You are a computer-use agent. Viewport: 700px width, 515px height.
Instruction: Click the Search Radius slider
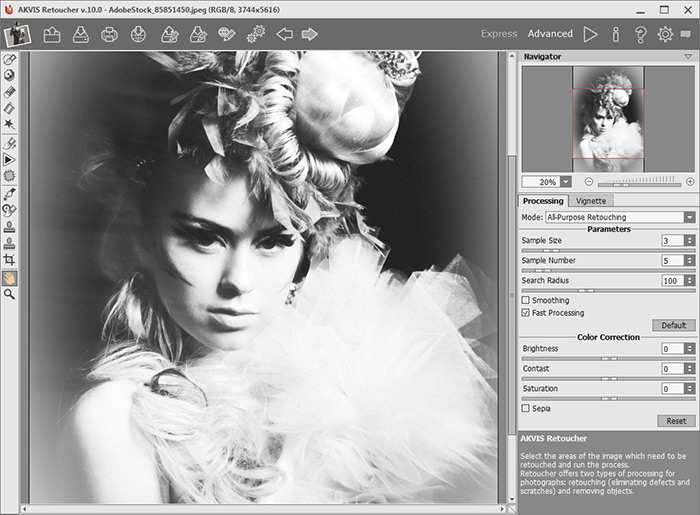(x=608, y=291)
